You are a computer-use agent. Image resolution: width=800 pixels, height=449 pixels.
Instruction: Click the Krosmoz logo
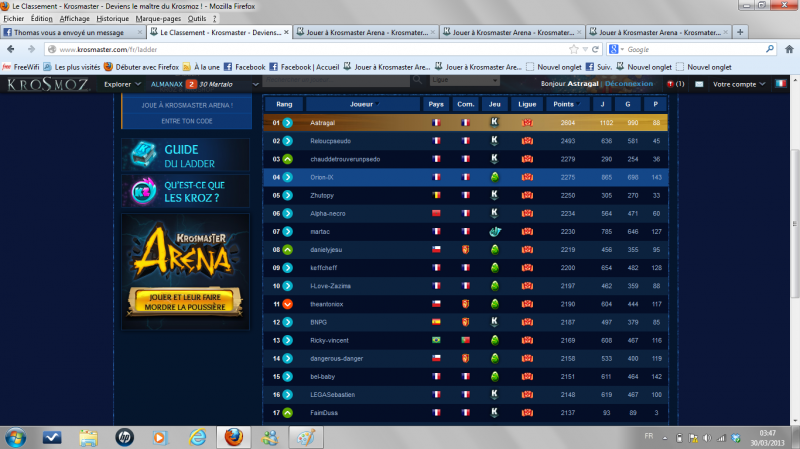(48, 84)
